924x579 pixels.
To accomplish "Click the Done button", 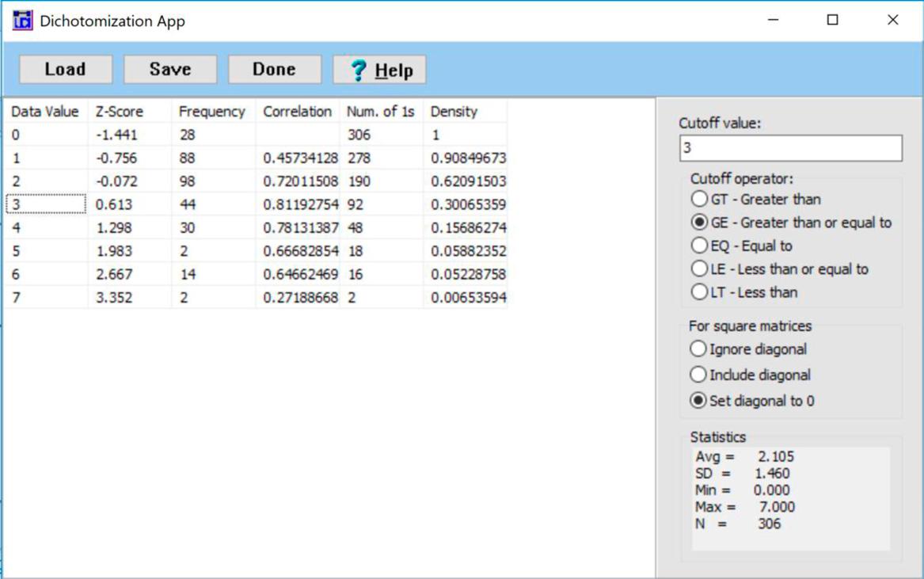I will tap(274, 70).
